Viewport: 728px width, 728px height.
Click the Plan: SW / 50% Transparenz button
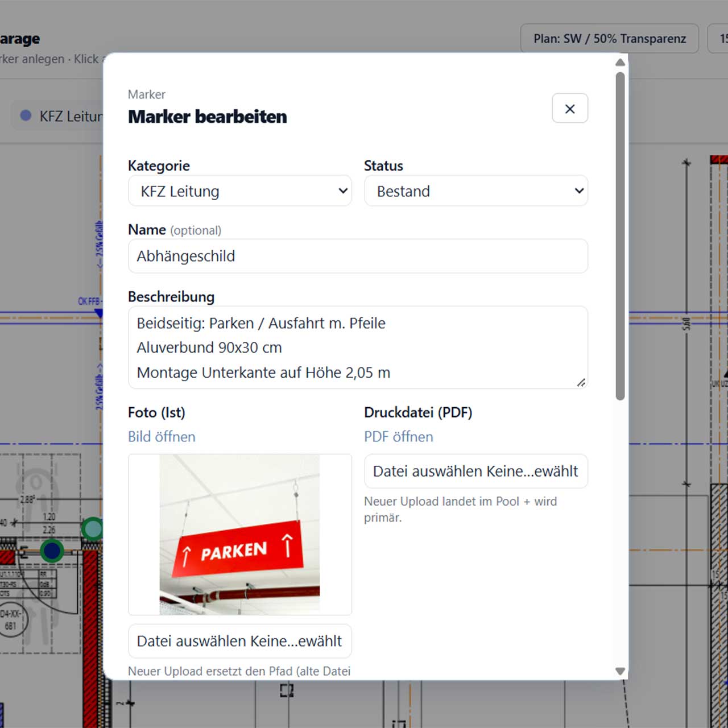610,39
